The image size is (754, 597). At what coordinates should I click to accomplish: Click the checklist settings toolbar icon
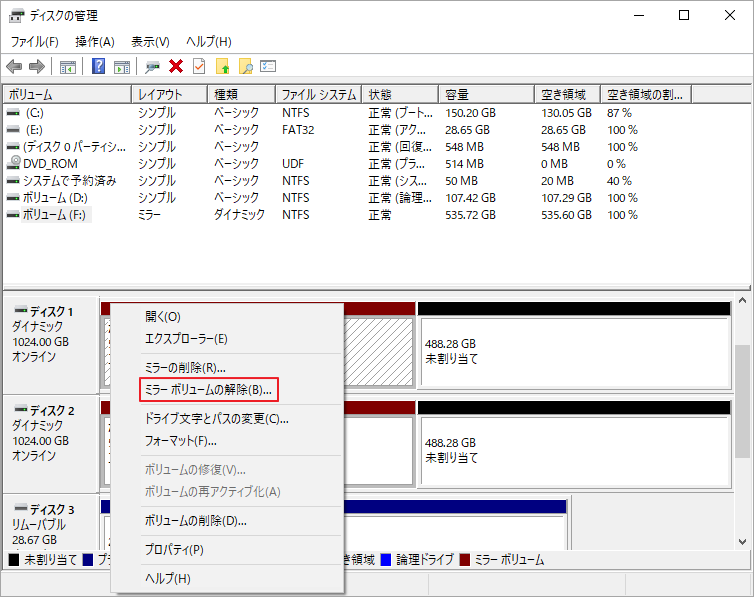pyautogui.click(x=268, y=66)
